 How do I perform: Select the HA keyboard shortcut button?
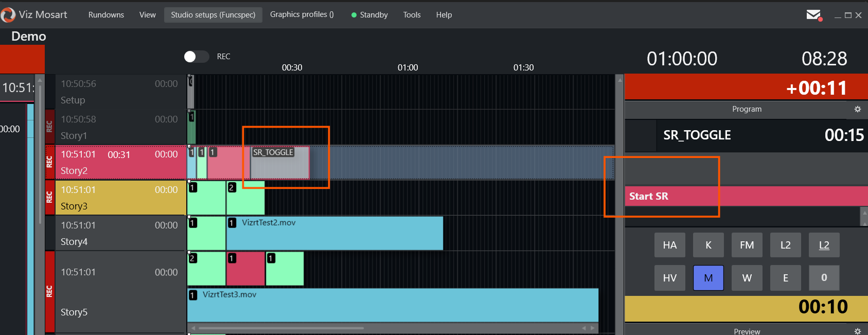[x=669, y=245]
